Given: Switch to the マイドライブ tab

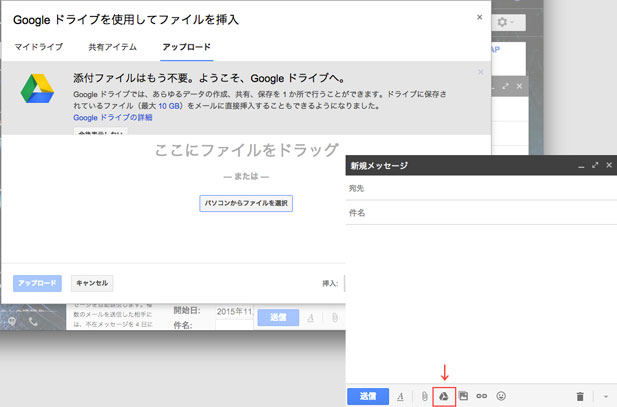Looking at the screenshot, I should tap(39, 47).
